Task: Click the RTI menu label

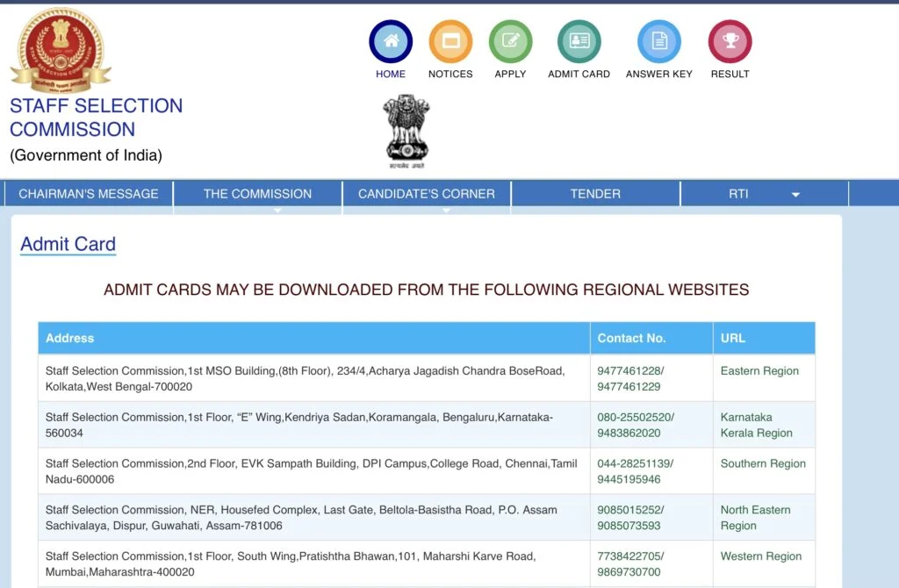Action: point(738,194)
